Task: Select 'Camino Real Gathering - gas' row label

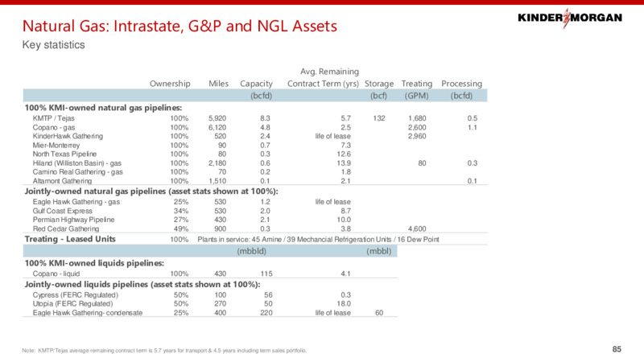Action: [77, 172]
